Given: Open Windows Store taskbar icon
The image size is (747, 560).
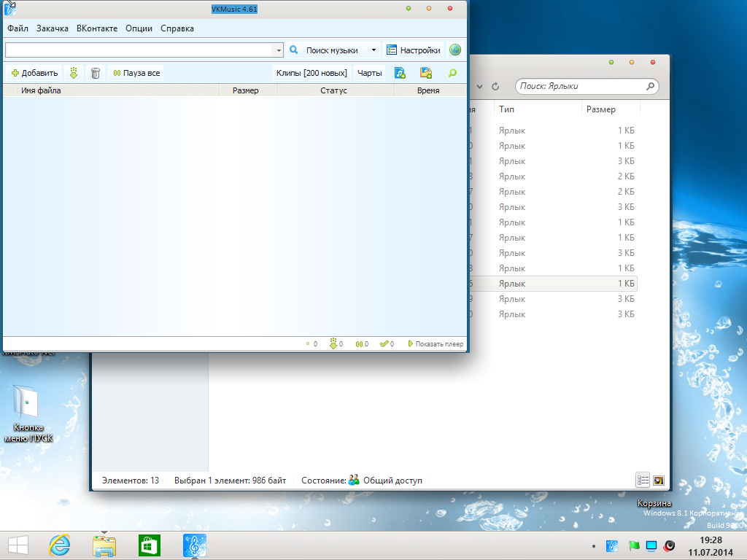Looking at the screenshot, I should (149, 545).
